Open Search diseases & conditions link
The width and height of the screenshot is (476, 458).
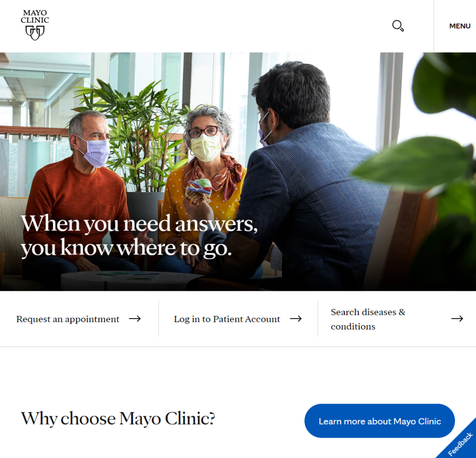[x=368, y=319]
